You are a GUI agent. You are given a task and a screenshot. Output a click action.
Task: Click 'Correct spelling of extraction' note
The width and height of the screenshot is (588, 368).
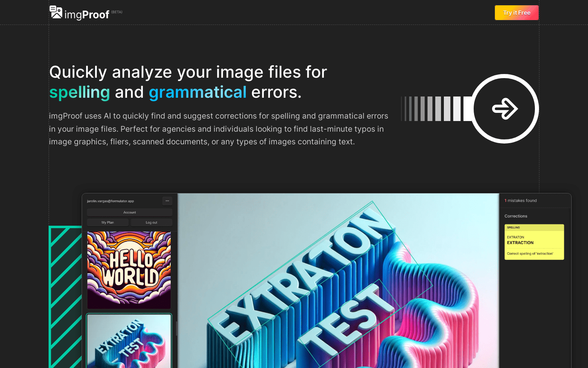pyautogui.click(x=530, y=254)
